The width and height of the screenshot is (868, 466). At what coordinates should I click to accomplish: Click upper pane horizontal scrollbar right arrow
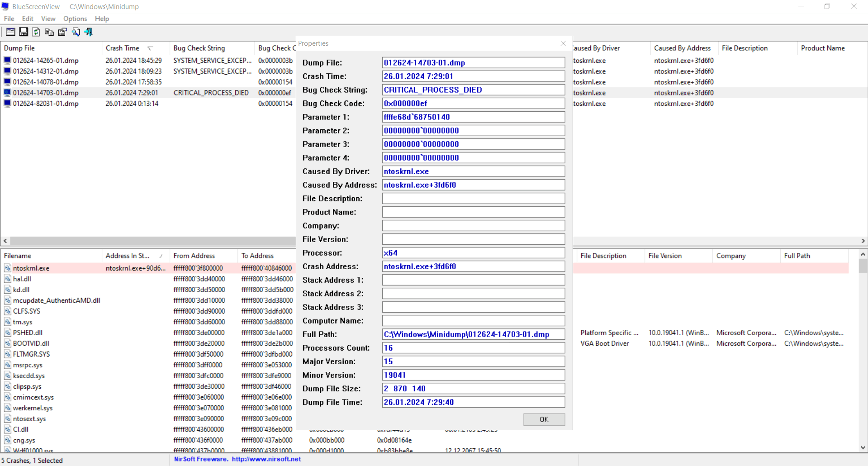click(x=863, y=241)
